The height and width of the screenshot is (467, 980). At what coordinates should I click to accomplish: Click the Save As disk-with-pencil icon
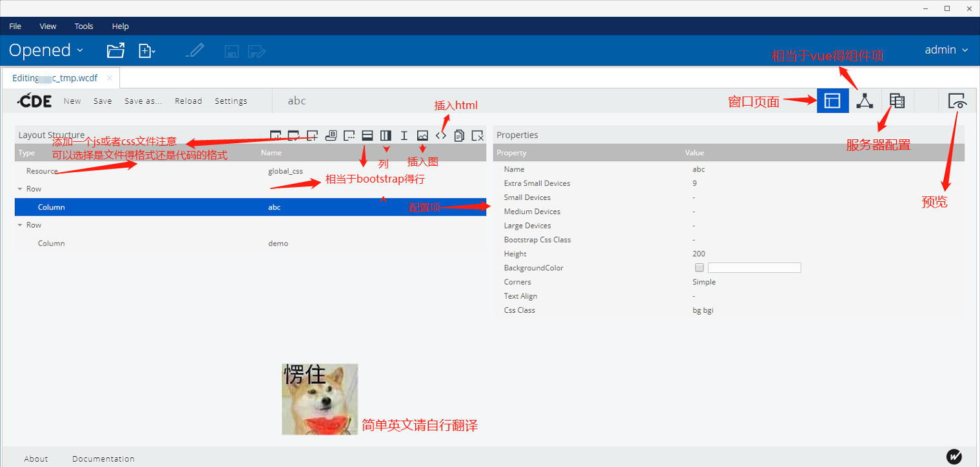(x=257, y=51)
